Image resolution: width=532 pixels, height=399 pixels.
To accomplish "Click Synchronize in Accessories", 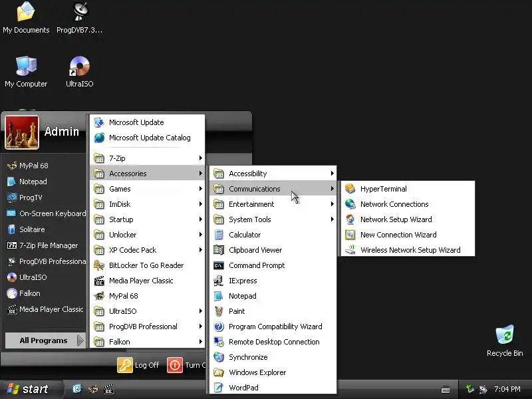I will (273, 357).
